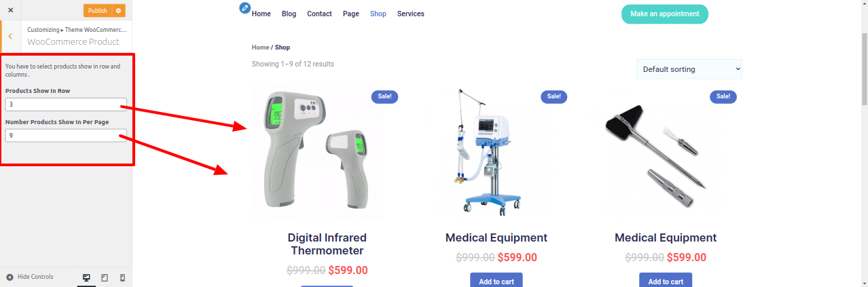Switch to mobile preview icon
The width and height of the screenshot is (868, 287).
pyautogui.click(x=122, y=278)
